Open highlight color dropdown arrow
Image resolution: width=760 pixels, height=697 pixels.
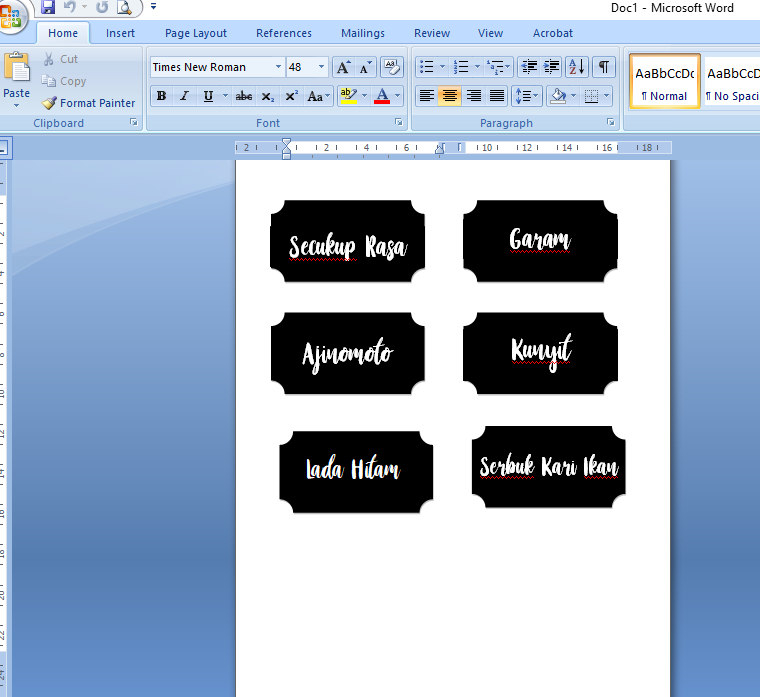(x=364, y=96)
